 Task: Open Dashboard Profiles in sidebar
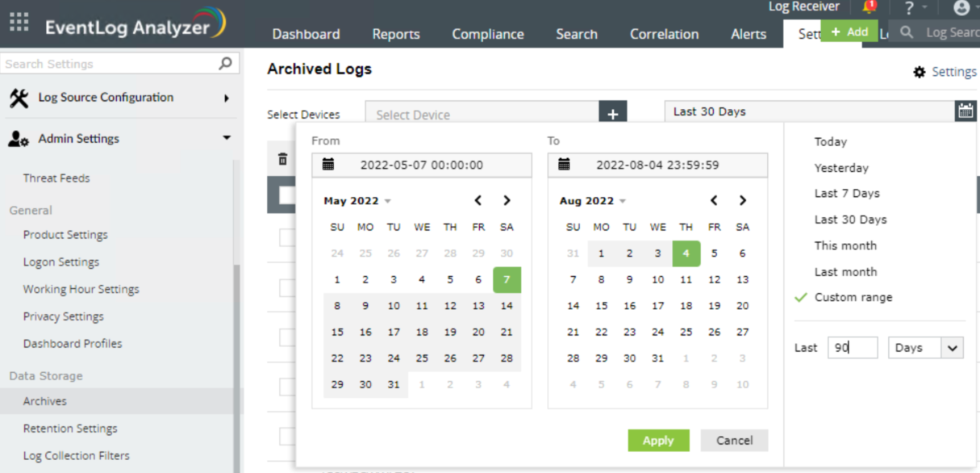pos(73,343)
